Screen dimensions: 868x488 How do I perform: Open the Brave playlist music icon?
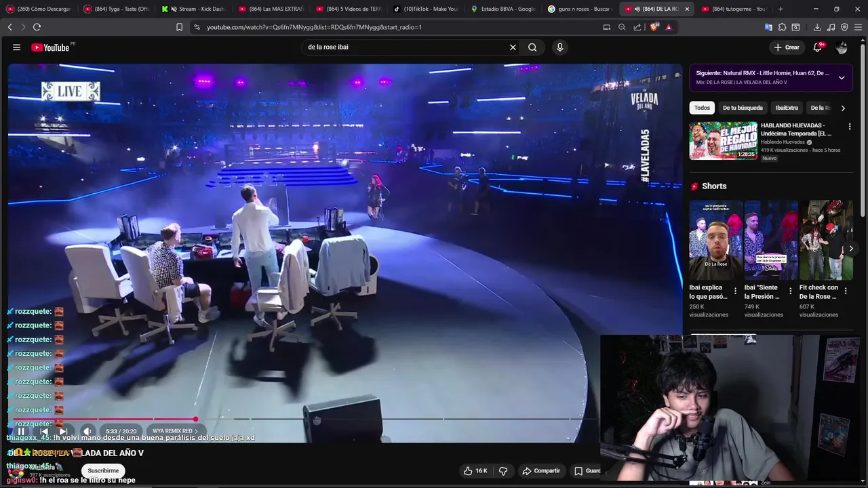(831, 27)
